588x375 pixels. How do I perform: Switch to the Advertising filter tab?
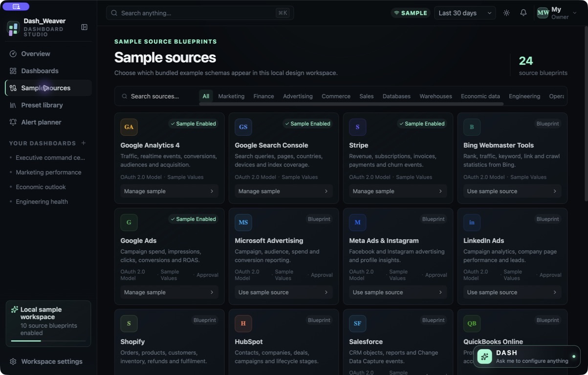298,96
